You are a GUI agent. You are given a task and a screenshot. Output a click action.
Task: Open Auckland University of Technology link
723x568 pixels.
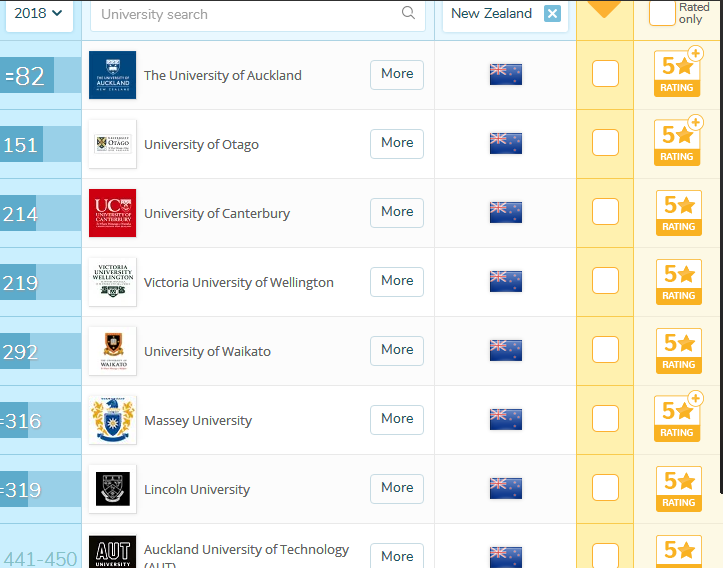point(246,550)
